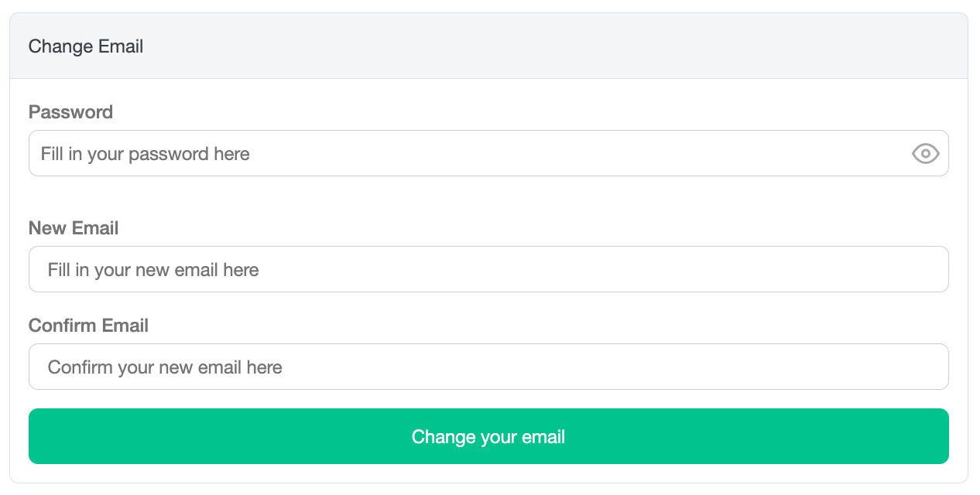The height and width of the screenshot is (495, 980).
Task: Click the Password field label
Action: [x=70, y=112]
